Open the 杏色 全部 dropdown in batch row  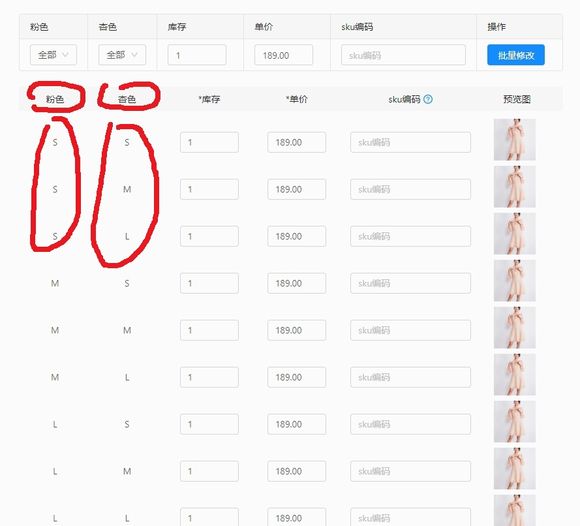122,55
